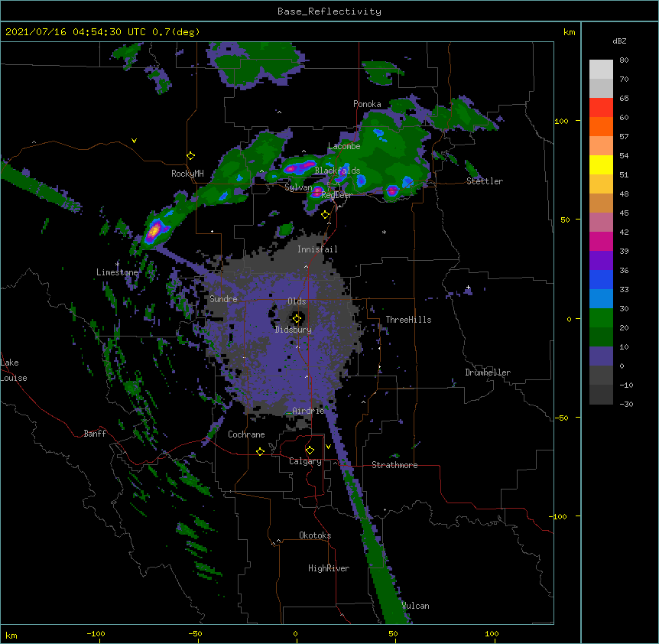659x644 pixels.
Task: Click the white plus marker north of Drumheller
Action: (x=468, y=288)
